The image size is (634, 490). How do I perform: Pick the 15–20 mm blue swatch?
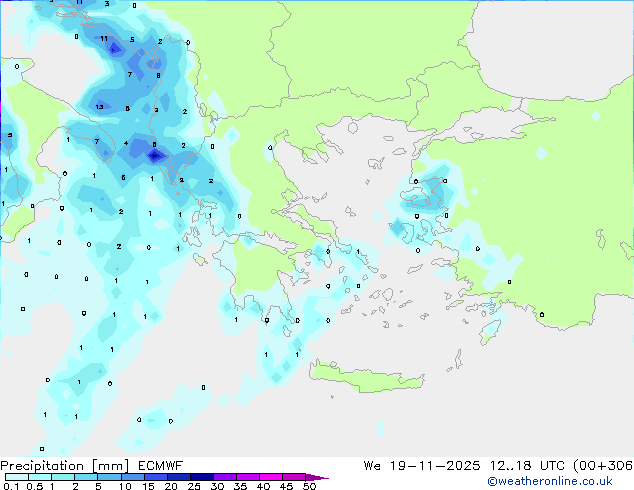click(155, 477)
